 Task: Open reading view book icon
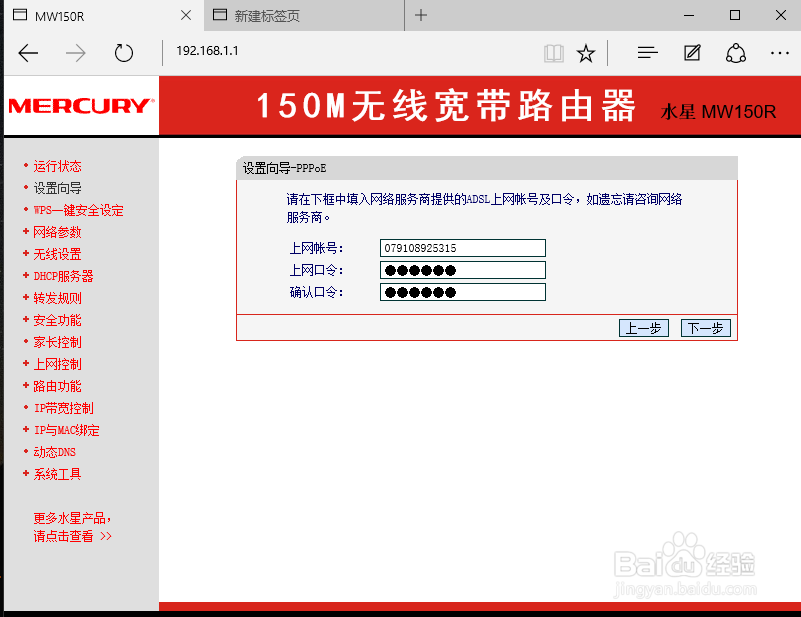(x=554, y=53)
